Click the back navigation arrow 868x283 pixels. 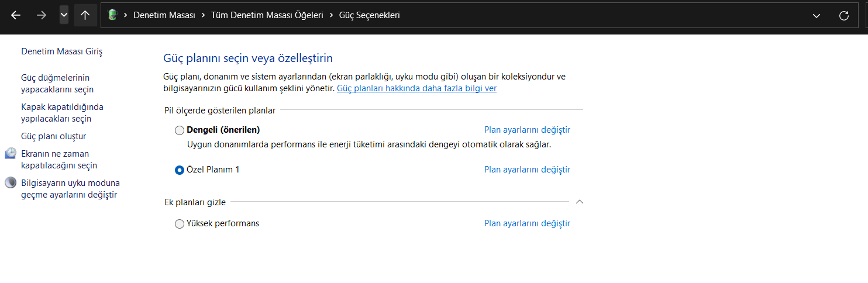click(16, 16)
